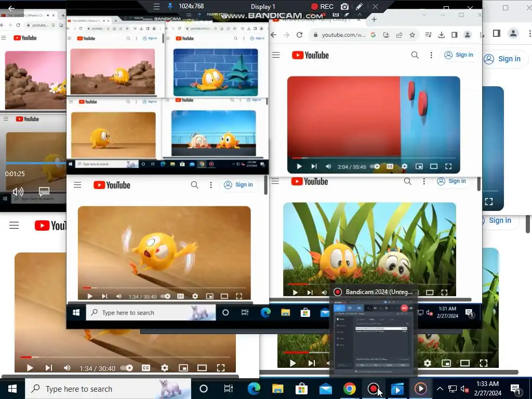This screenshot has width=532, height=399.
Task: Open the Windows Start menu on the bottom taskbar
Action: click(12, 389)
